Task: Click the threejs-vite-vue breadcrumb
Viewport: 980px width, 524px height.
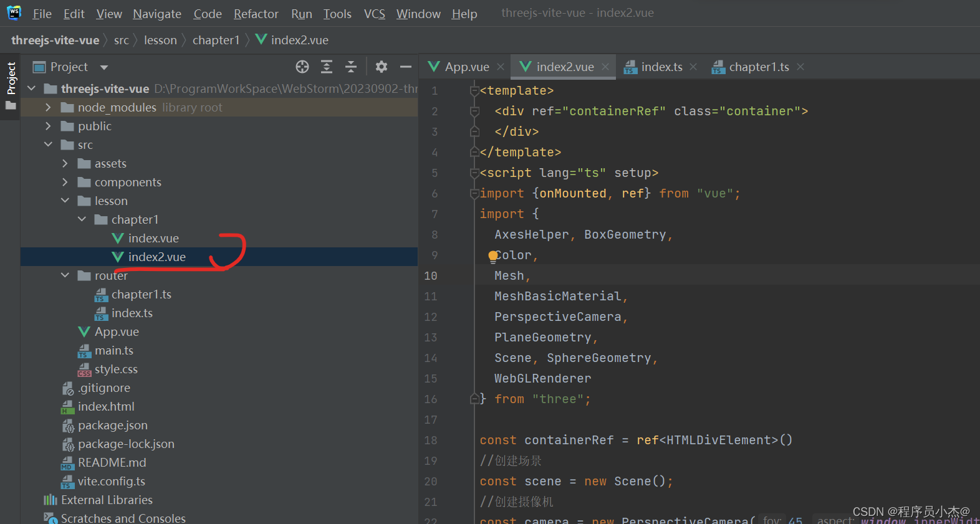Action: pyautogui.click(x=55, y=40)
